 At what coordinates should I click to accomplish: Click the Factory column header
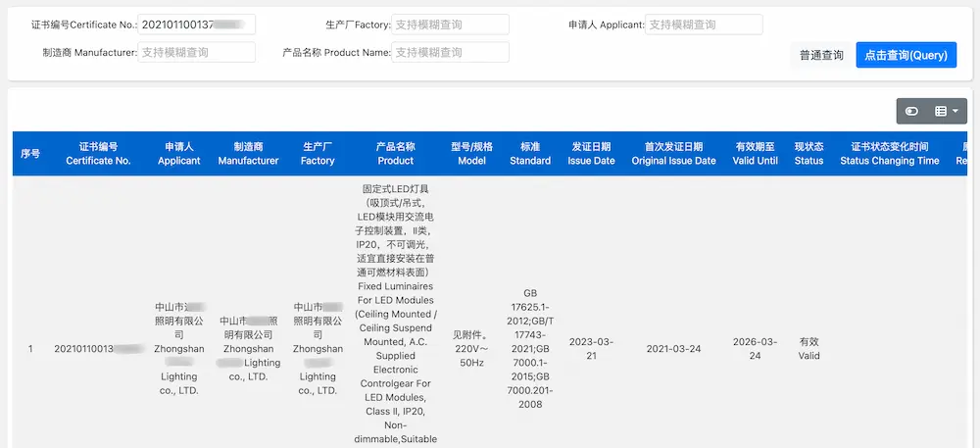tap(318, 153)
